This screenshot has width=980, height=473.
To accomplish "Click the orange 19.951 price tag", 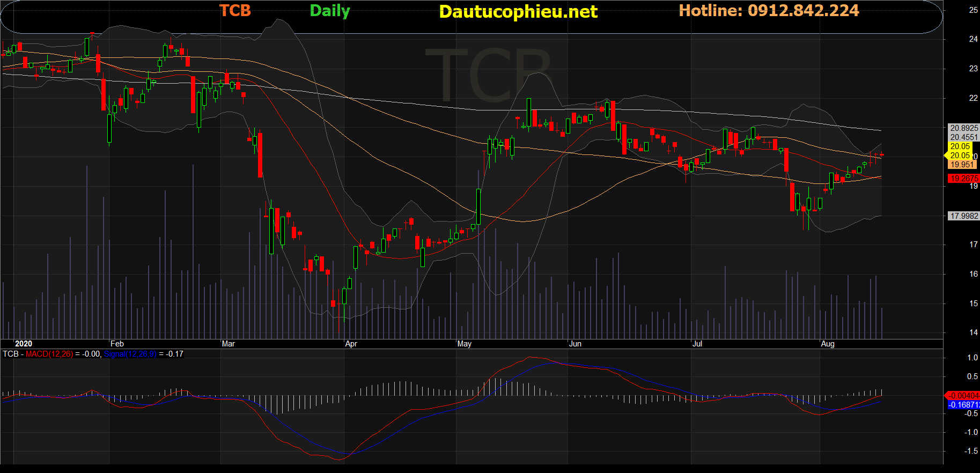I will pyautogui.click(x=962, y=165).
